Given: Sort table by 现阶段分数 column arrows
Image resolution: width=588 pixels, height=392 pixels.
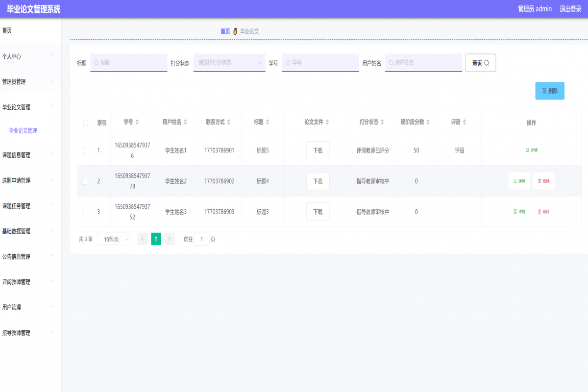Looking at the screenshot, I should tap(428, 122).
